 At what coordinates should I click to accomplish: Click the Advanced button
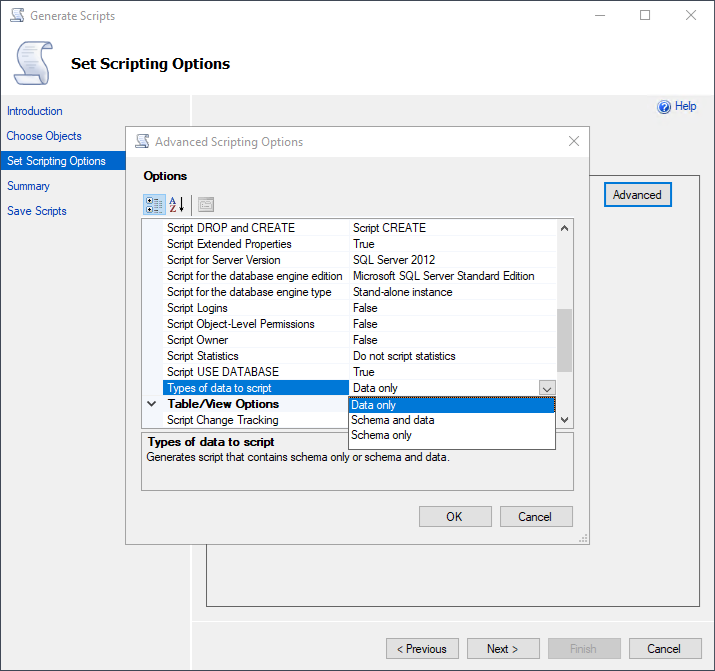pyautogui.click(x=637, y=195)
